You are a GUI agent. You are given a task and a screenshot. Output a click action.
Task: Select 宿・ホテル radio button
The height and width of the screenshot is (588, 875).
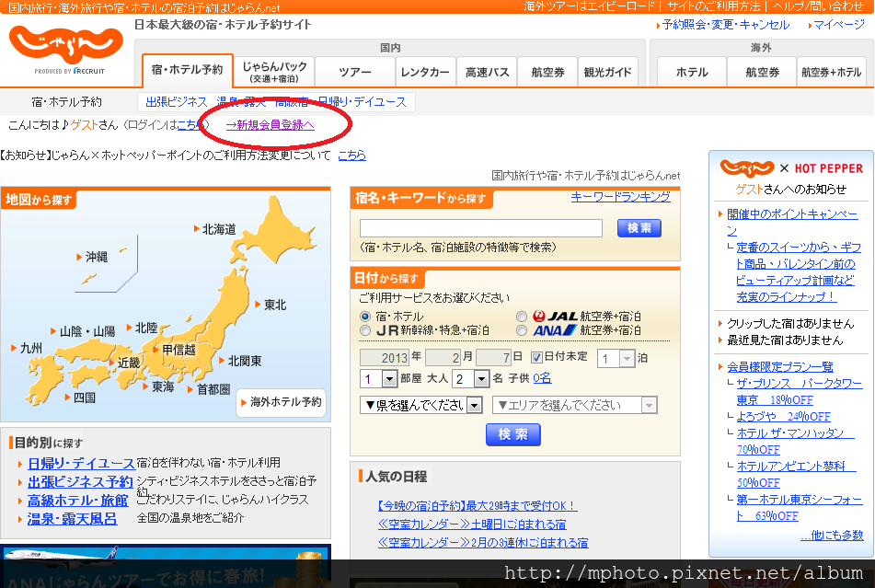point(365,317)
